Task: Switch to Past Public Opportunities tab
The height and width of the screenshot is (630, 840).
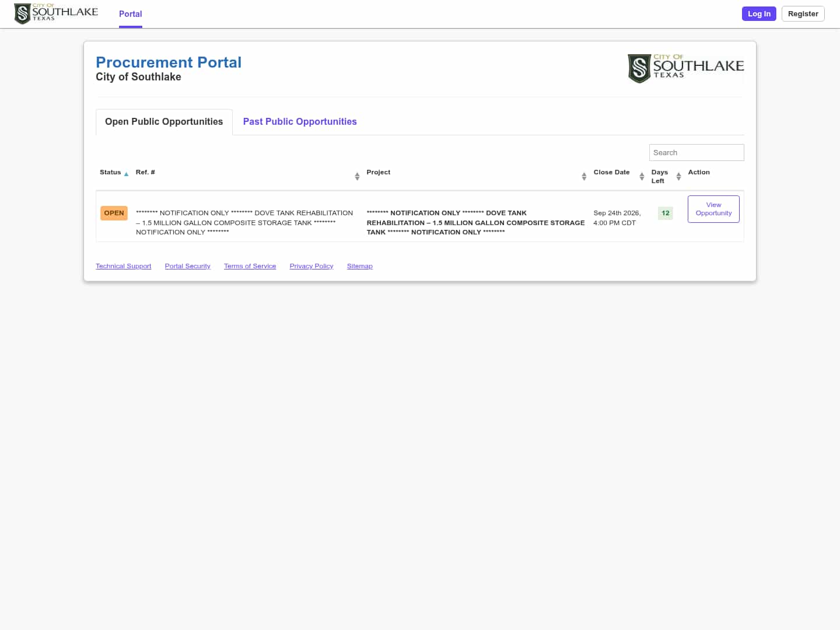Action: pyautogui.click(x=300, y=122)
